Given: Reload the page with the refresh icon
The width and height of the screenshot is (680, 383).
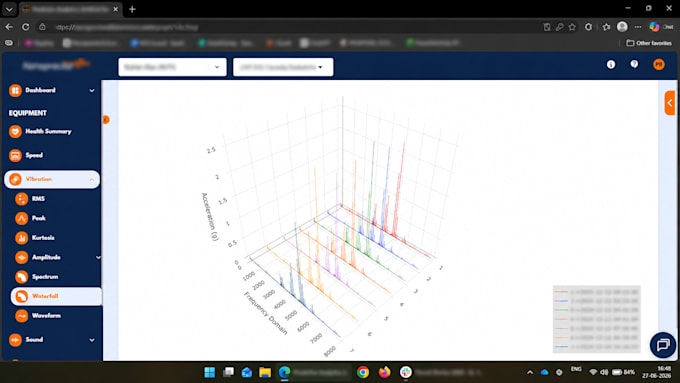Looking at the screenshot, I should pyautogui.click(x=26, y=27).
